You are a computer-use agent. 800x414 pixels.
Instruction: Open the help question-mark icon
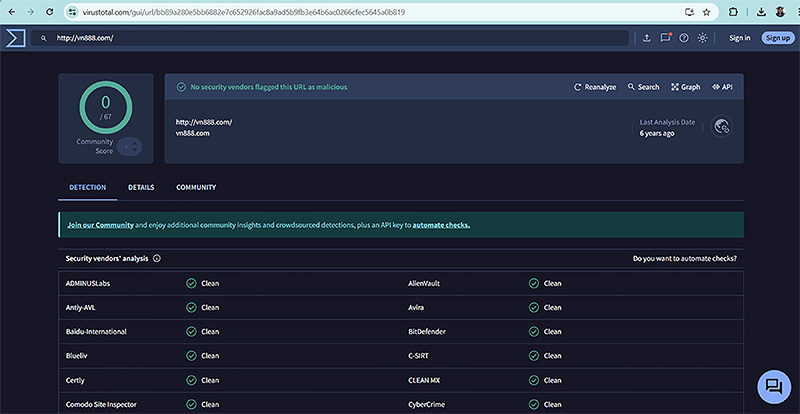pos(684,38)
